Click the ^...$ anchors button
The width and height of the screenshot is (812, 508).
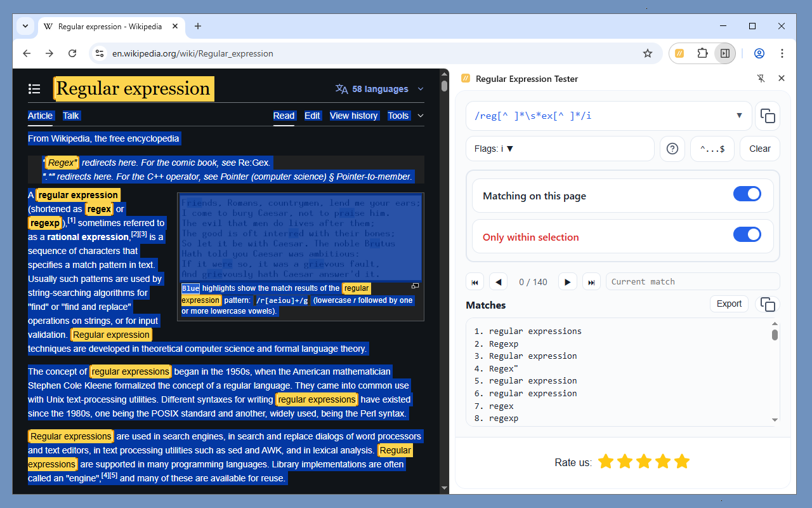click(712, 149)
